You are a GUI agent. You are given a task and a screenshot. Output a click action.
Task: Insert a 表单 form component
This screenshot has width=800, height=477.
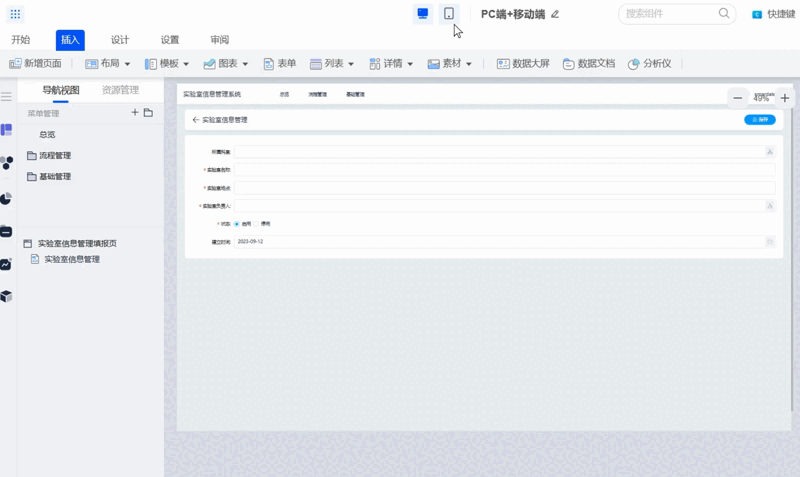(280, 64)
